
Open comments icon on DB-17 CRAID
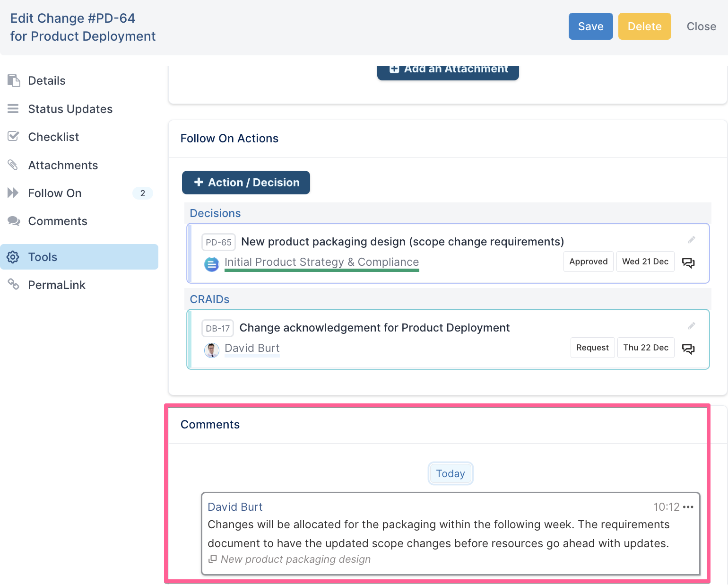[688, 349]
